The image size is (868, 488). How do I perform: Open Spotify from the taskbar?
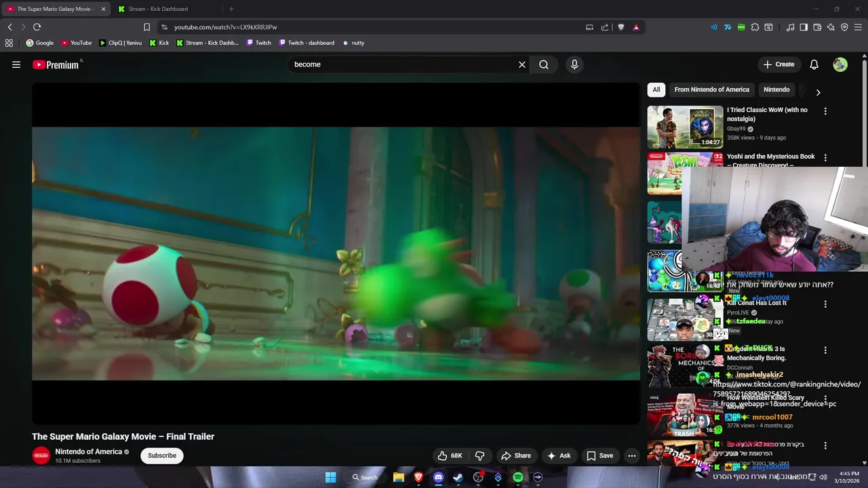pos(518,477)
